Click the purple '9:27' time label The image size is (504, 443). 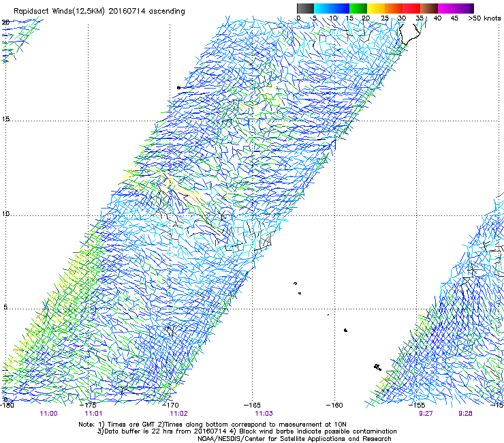[x=426, y=414]
